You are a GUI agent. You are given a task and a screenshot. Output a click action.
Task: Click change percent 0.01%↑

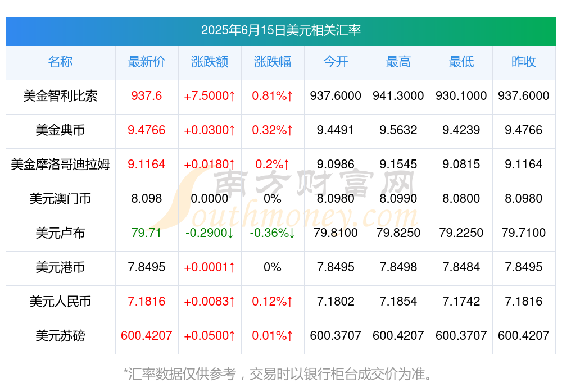(273, 335)
